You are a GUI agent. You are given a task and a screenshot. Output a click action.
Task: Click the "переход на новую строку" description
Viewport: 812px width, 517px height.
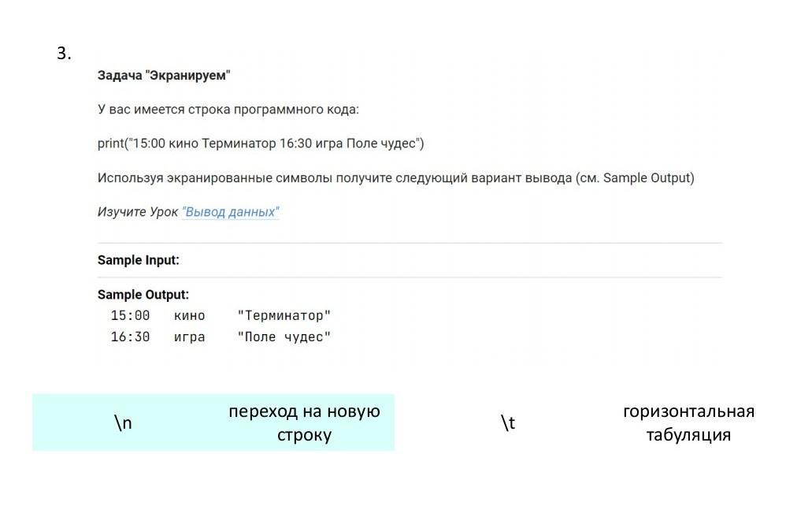pos(304,423)
